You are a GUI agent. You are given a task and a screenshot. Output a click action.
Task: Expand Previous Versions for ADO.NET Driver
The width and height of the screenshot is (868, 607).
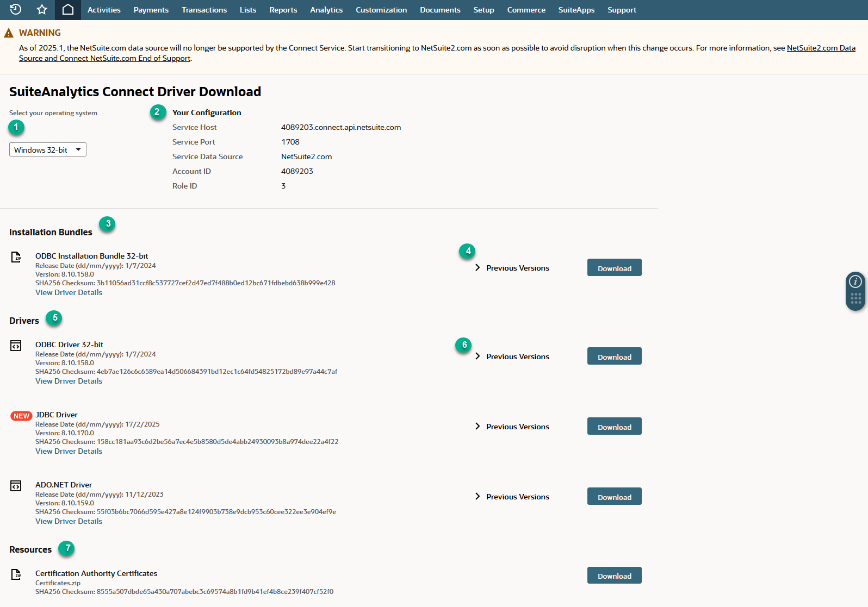pos(512,497)
